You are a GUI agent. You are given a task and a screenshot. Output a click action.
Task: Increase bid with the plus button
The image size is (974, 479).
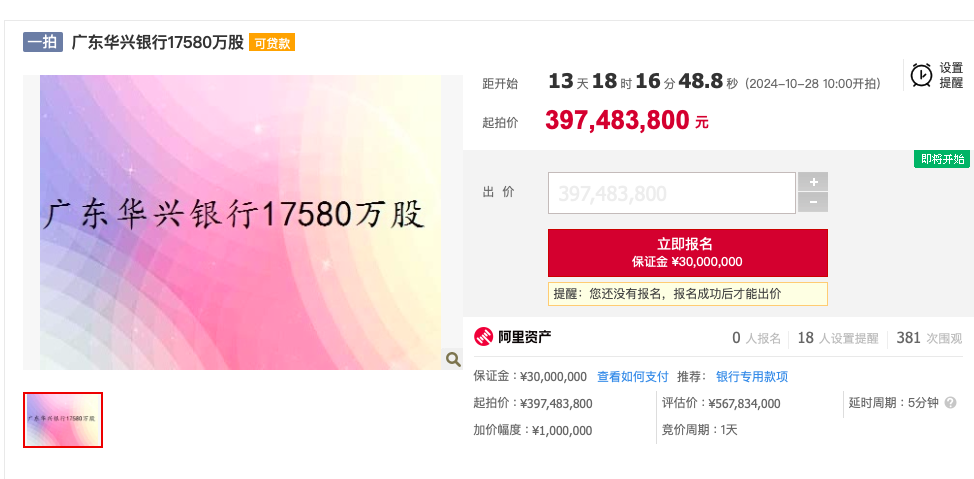[x=813, y=182]
